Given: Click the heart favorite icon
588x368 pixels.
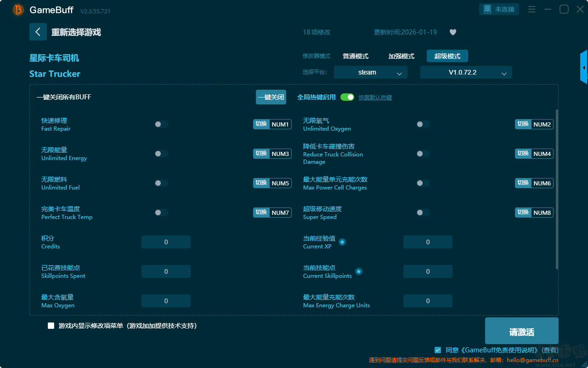Looking at the screenshot, I should tap(452, 32).
